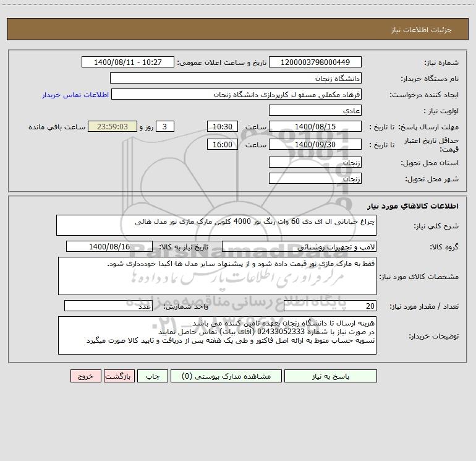Click the delivery province field زنجان
Screen dimensions: 476x461
tap(315, 162)
